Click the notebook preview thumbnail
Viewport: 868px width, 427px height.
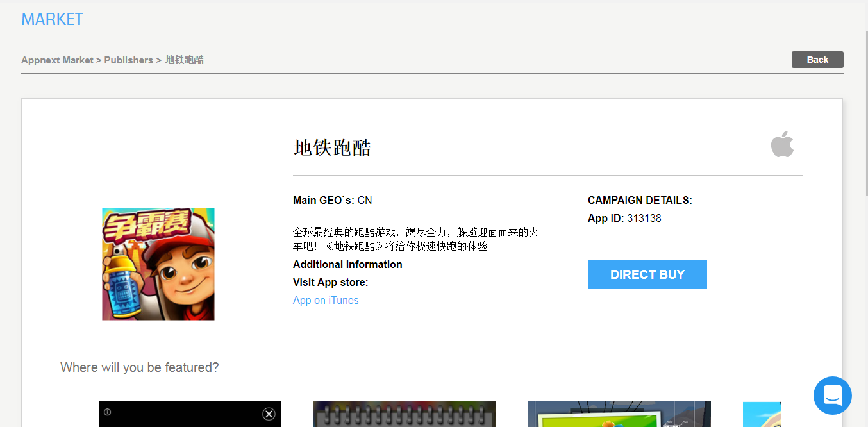click(405, 414)
